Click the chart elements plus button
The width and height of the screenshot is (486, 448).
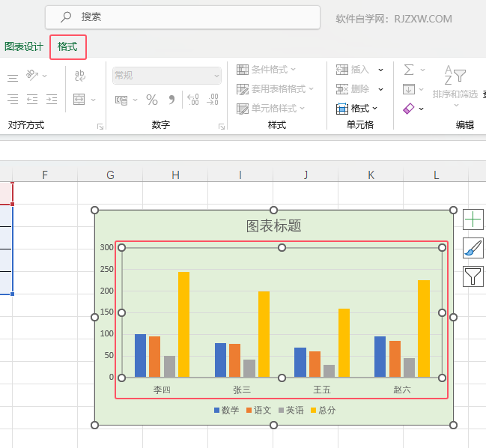coord(473,220)
